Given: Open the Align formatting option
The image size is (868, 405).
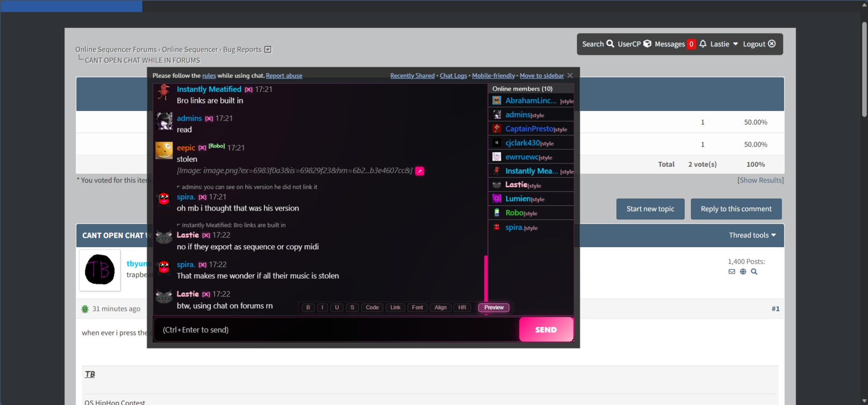Looking at the screenshot, I should tap(441, 307).
